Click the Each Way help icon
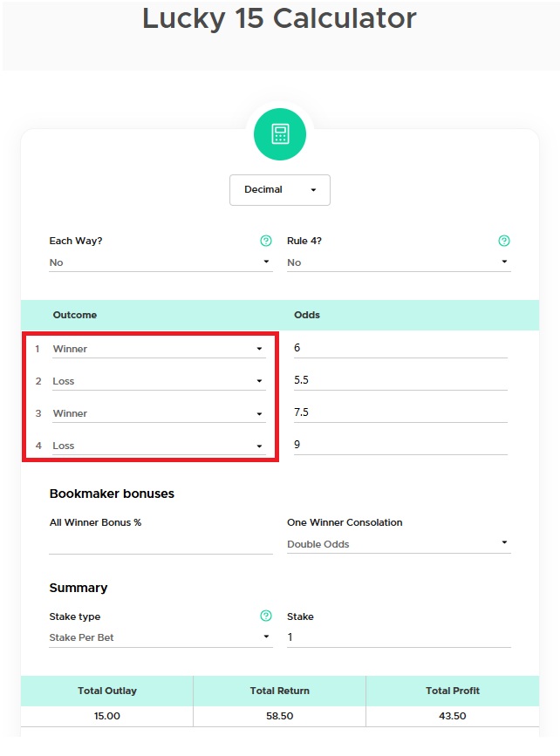The image size is (560, 756). (x=266, y=241)
